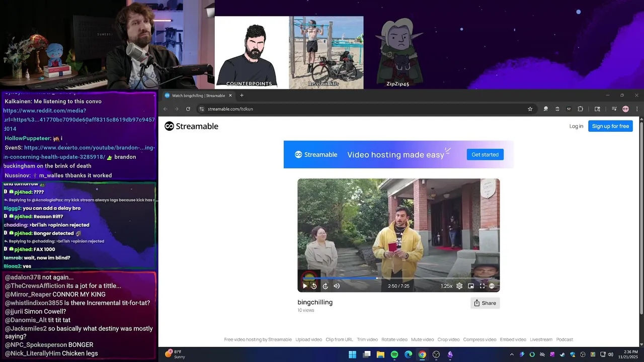Open Livestream footer link
Screen dimensions: 644x362
(541, 339)
